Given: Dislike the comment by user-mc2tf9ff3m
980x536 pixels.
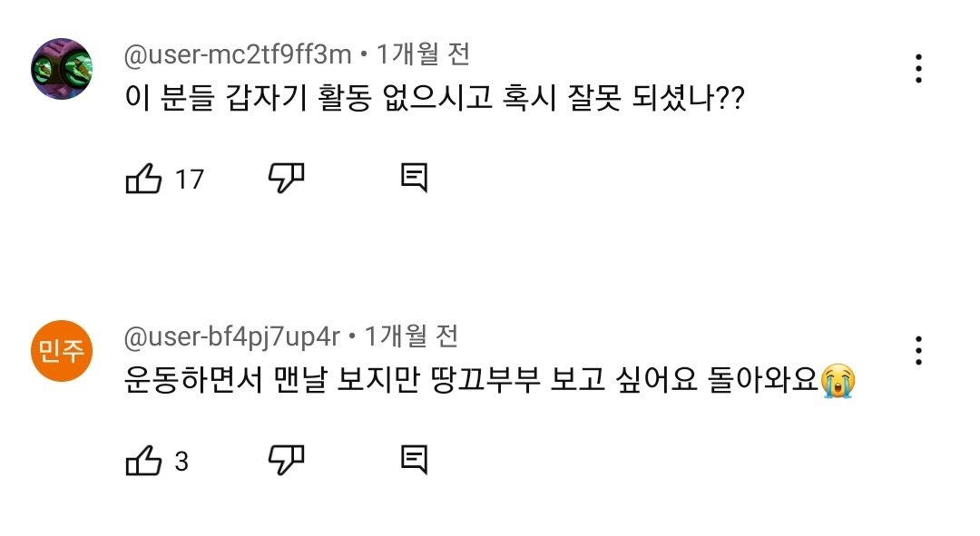Looking at the screenshot, I should tap(286, 179).
